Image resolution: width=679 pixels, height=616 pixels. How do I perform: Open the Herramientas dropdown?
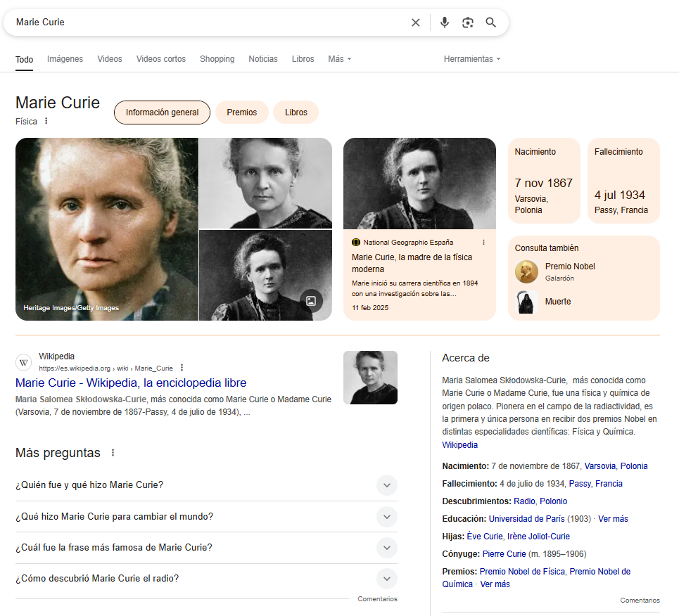[x=471, y=59]
